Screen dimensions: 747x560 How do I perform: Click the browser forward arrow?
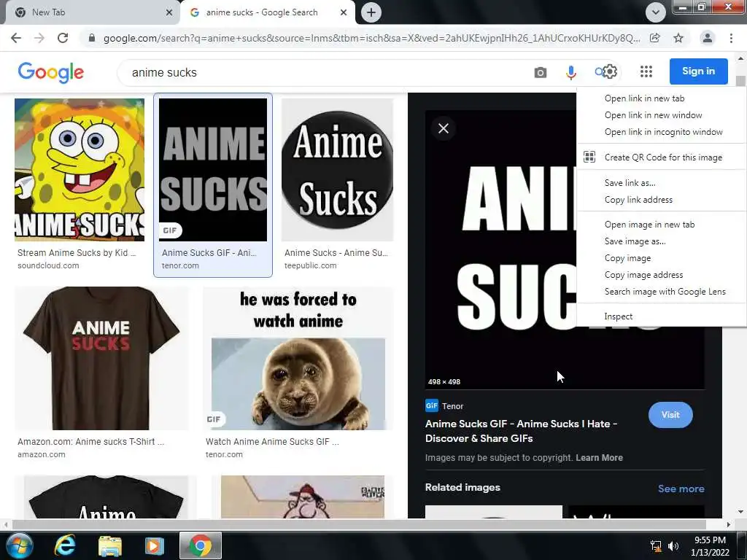click(x=39, y=38)
